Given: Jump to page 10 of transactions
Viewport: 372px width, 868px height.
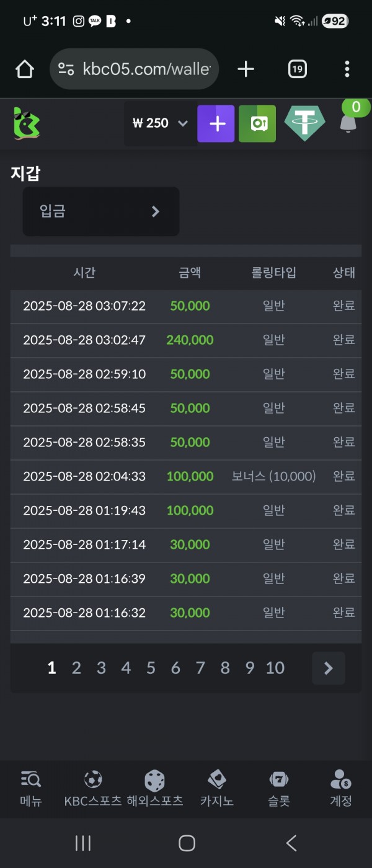Looking at the screenshot, I should point(275,668).
